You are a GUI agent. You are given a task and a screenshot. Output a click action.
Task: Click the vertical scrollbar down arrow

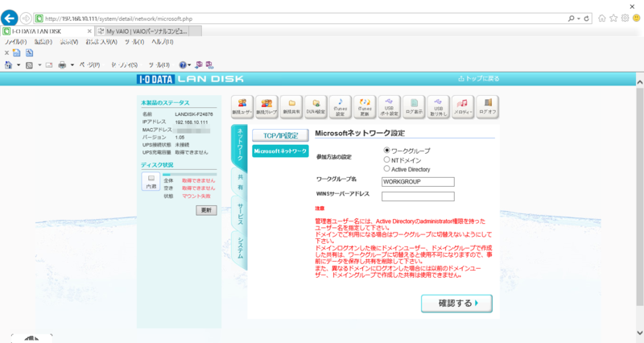[640, 333]
